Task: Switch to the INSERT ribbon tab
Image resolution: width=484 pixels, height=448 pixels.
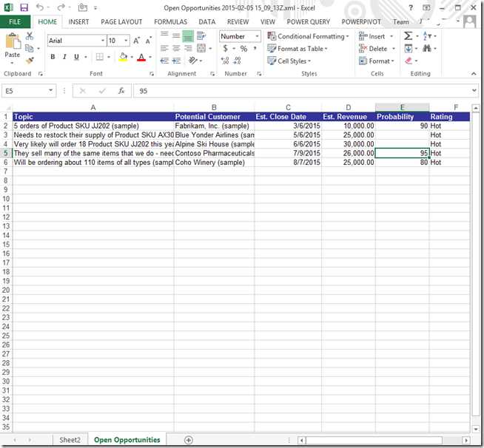Action: (78, 22)
